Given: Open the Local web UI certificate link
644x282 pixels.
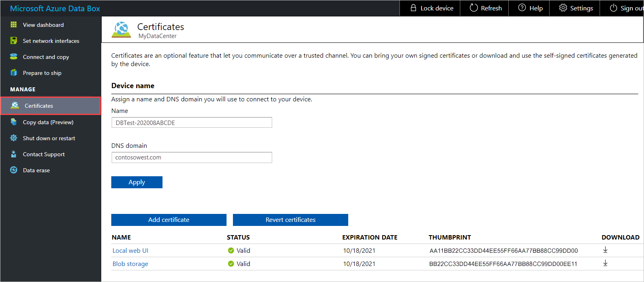Looking at the screenshot, I should tap(130, 251).
